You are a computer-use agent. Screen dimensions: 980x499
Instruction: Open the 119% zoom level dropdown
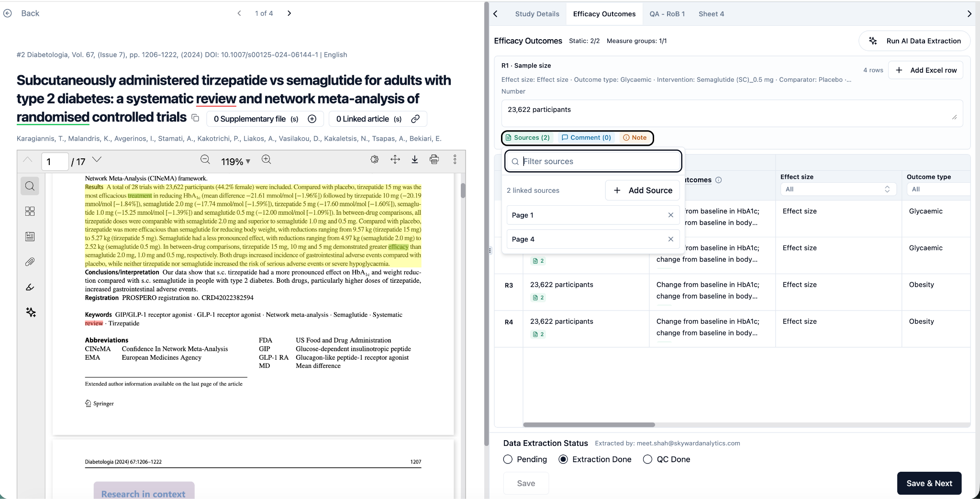pos(235,162)
